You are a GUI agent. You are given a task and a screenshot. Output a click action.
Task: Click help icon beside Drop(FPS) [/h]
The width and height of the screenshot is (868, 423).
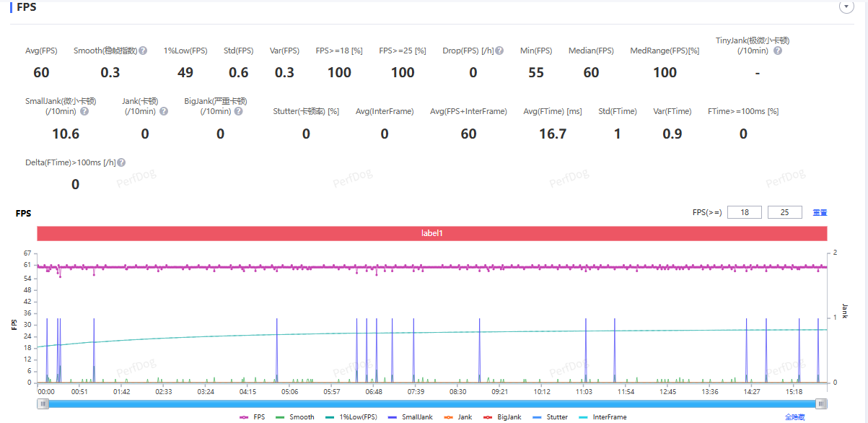[x=499, y=51]
